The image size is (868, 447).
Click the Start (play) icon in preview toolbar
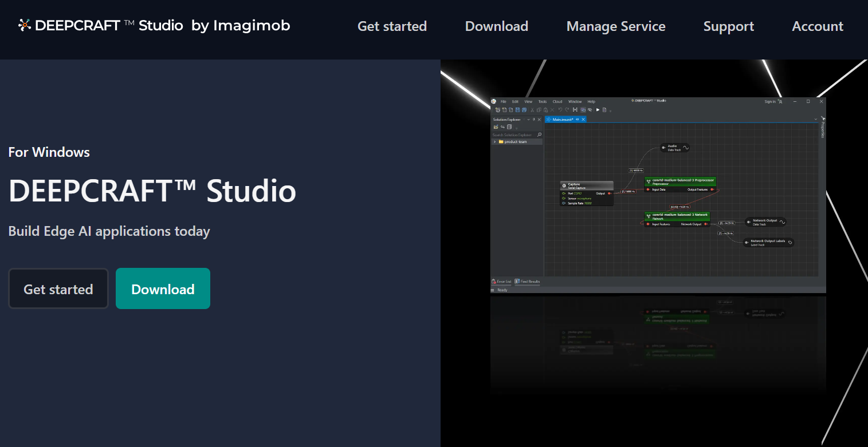click(598, 110)
